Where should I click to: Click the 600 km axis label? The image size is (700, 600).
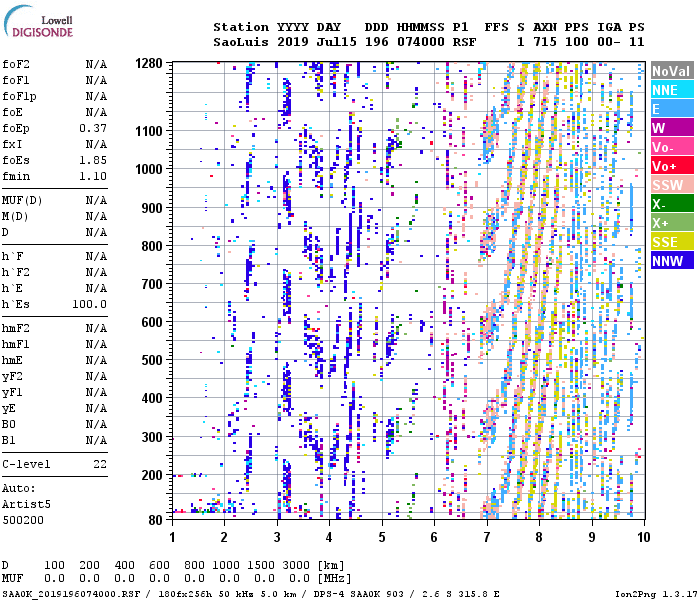152,322
